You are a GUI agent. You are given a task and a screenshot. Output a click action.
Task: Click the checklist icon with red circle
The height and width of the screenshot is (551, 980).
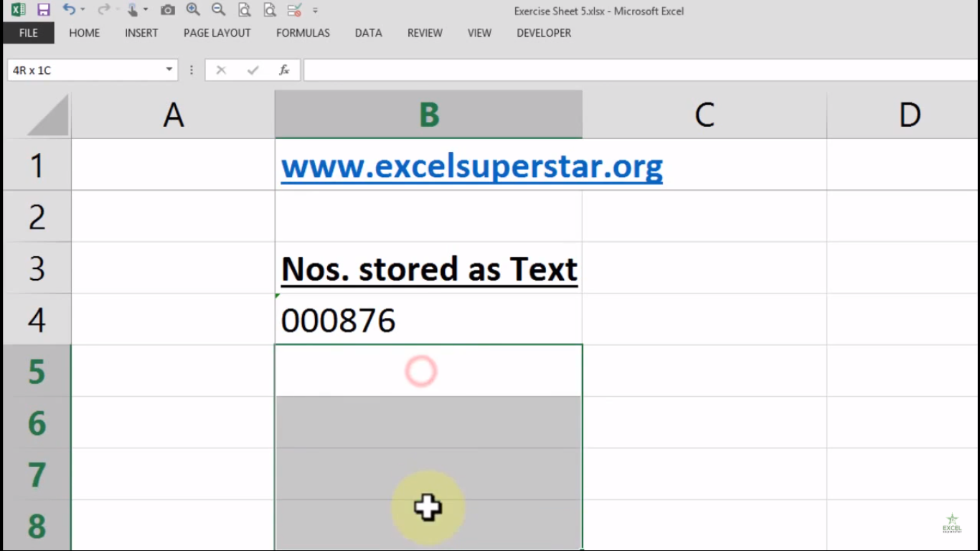(294, 10)
